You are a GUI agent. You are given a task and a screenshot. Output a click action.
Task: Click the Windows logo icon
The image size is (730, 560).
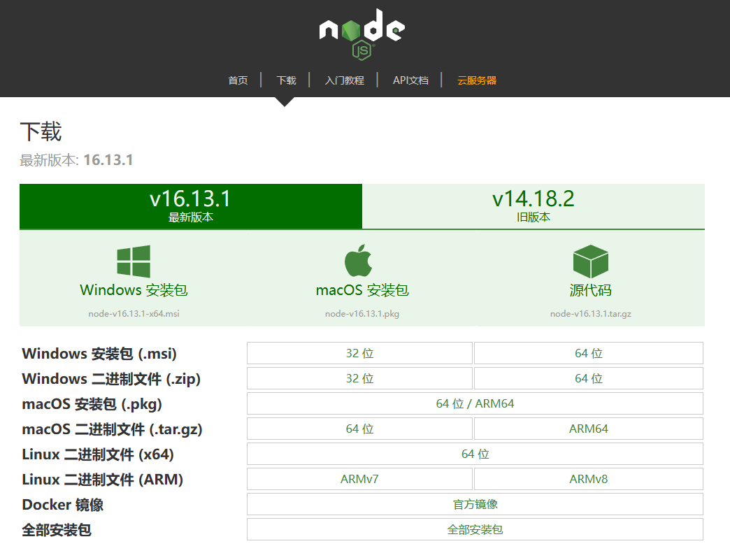[x=134, y=261]
